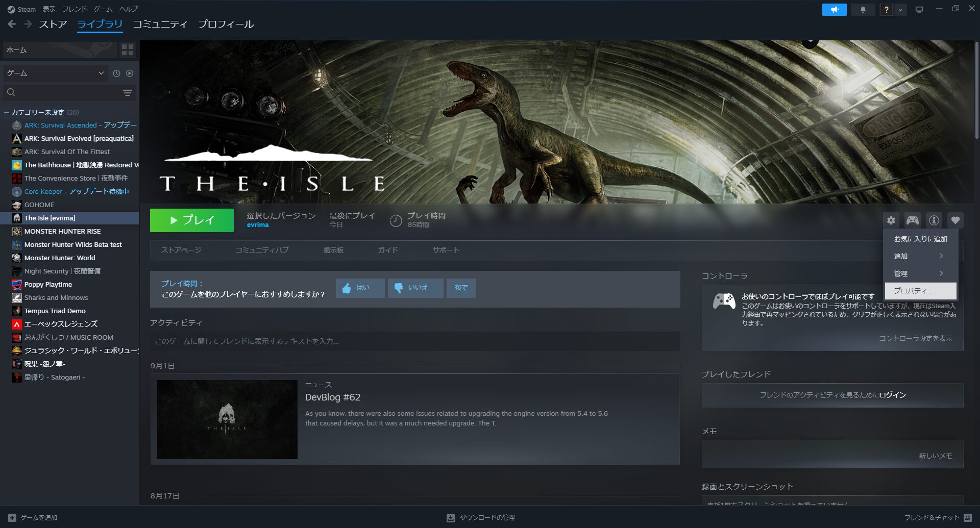Open the ガイド link
The image size is (980, 528).
(388, 250)
